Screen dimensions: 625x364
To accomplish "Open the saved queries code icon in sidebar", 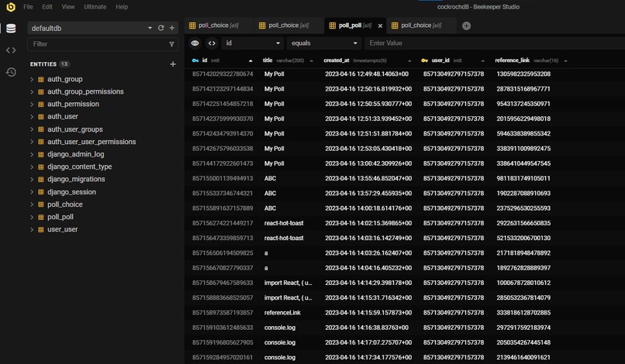I will tap(11, 50).
